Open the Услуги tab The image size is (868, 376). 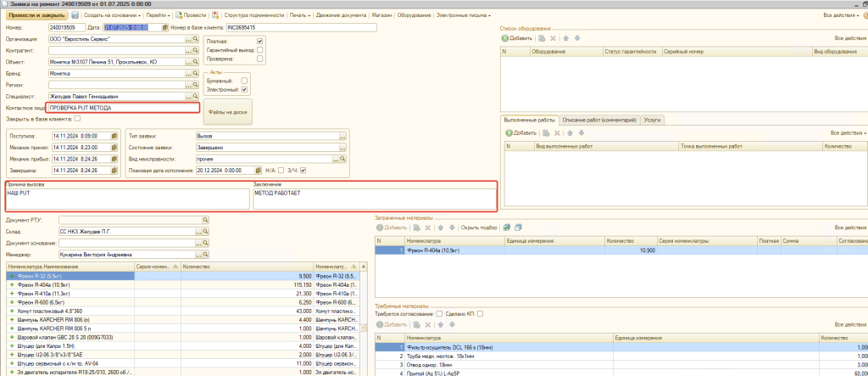point(653,120)
